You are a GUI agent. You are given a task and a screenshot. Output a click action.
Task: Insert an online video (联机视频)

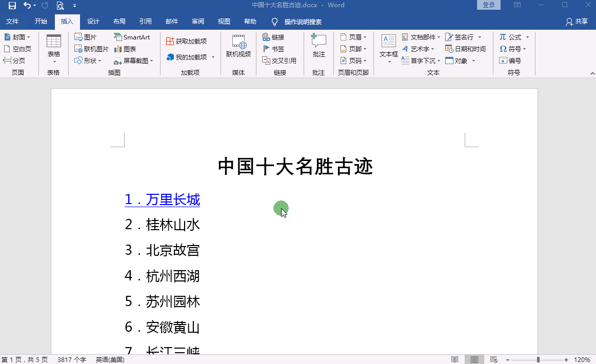click(239, 46)
